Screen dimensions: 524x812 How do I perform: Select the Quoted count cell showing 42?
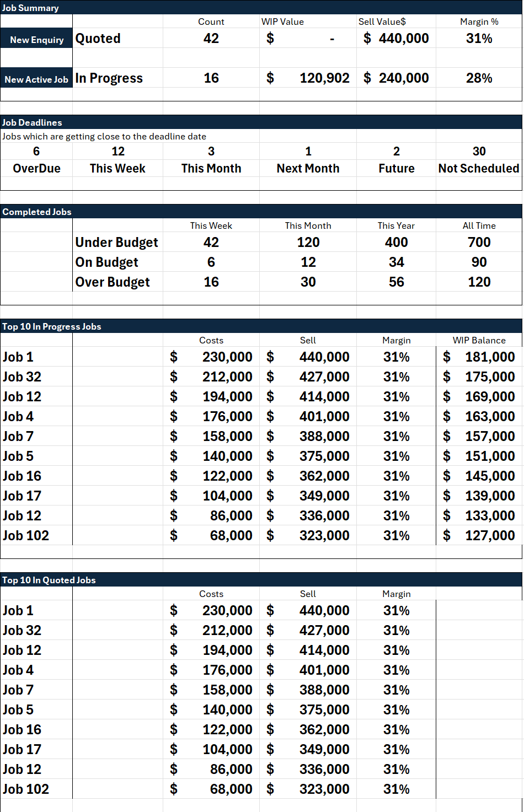[x=211, y=39]
